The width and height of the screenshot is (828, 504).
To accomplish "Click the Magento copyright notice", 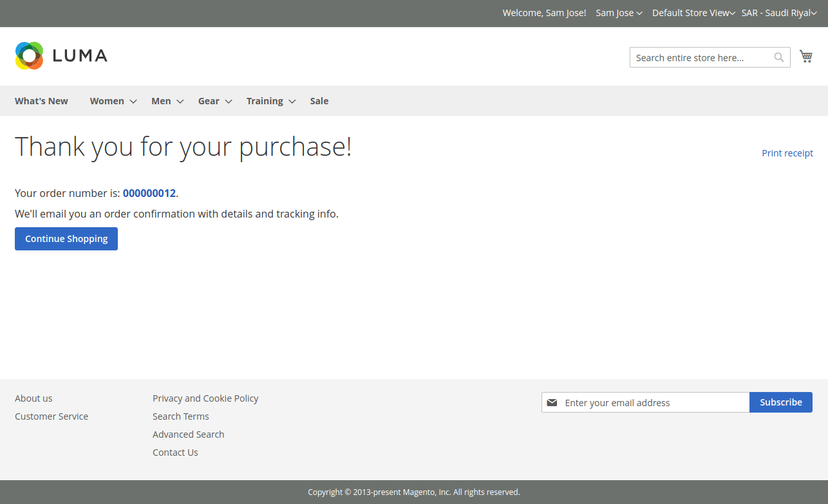I will (x=414, y=492).
